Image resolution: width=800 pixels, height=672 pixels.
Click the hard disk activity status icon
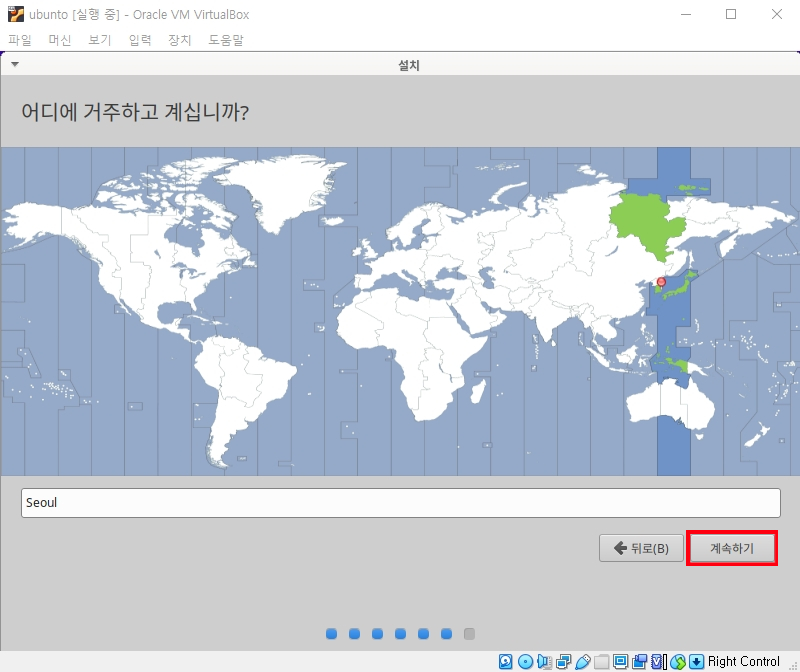point(506,662)
